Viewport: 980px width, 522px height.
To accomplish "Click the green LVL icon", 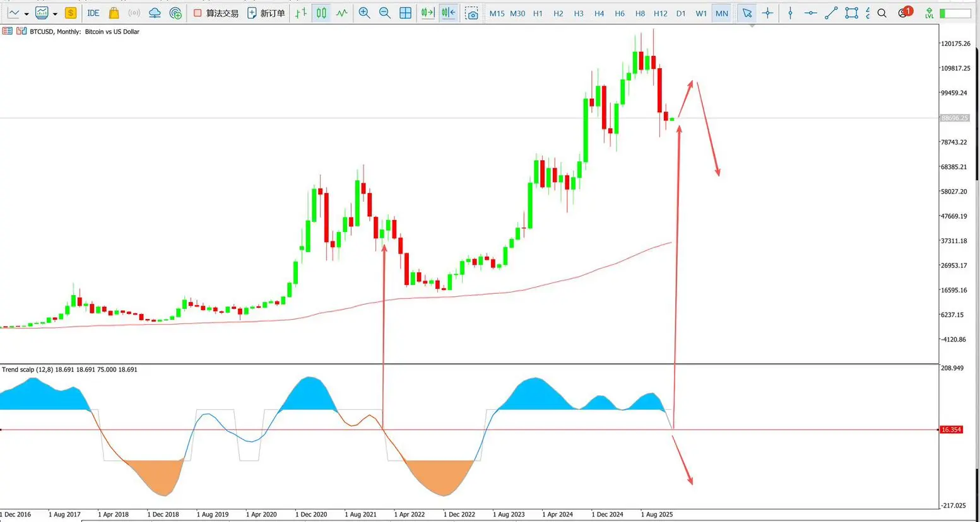I will click(x=929, y=13).
